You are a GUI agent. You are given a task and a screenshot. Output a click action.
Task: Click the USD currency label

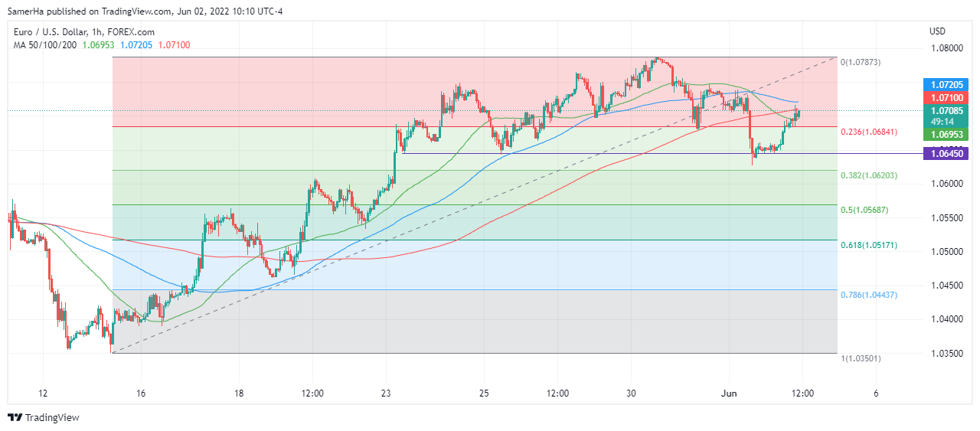pos(938,31)
